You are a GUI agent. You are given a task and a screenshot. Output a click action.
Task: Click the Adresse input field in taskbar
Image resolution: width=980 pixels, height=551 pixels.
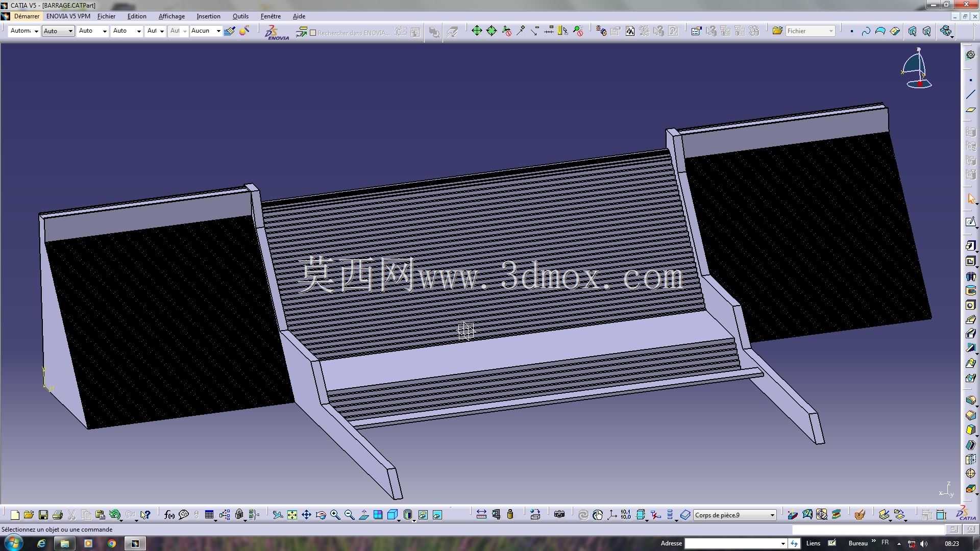pos(732,543)
